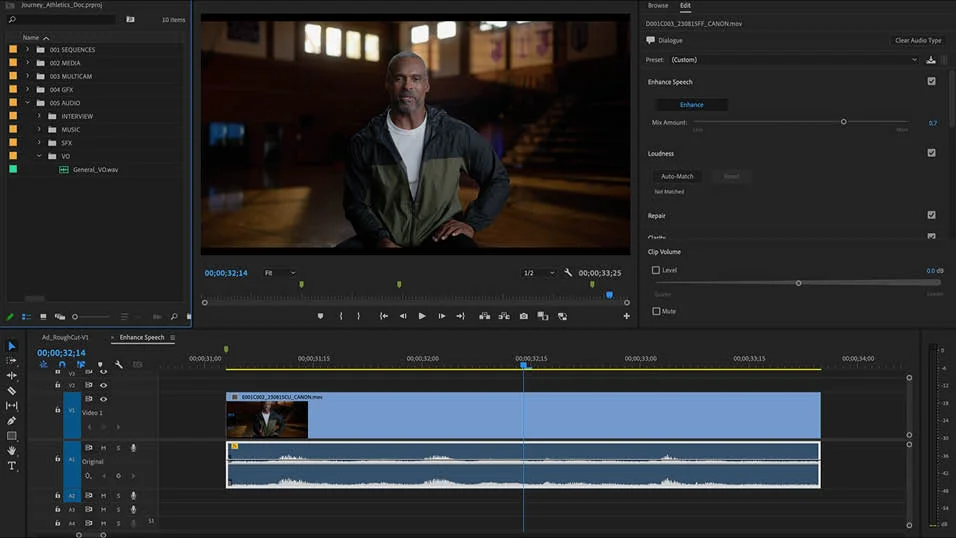This screenshot has width=956, height=538.
Task: Expand the 002 MEDIA bin
Action: click(27, 63)
